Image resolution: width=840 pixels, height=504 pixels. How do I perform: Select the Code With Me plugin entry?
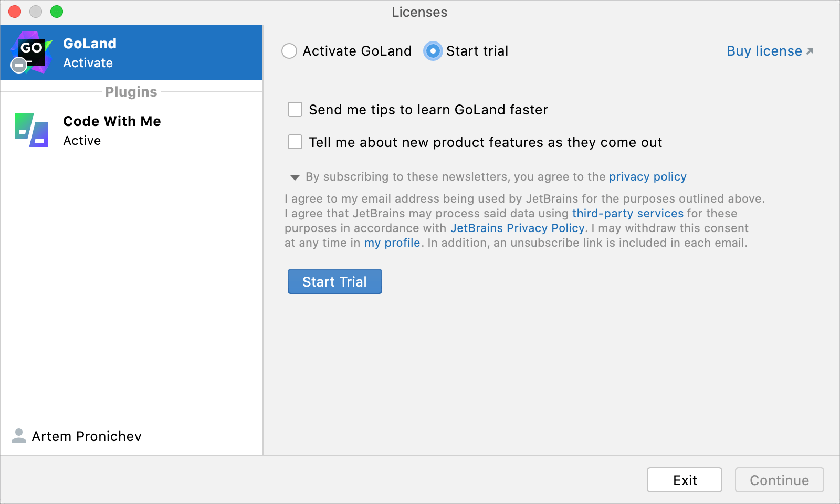click(x=131, y=130)
